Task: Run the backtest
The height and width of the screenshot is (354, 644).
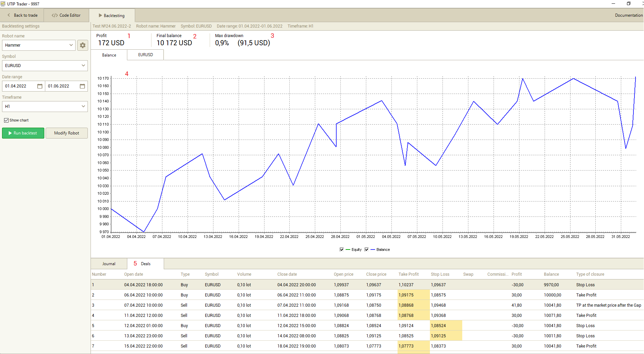Action: tap(23, 133)
